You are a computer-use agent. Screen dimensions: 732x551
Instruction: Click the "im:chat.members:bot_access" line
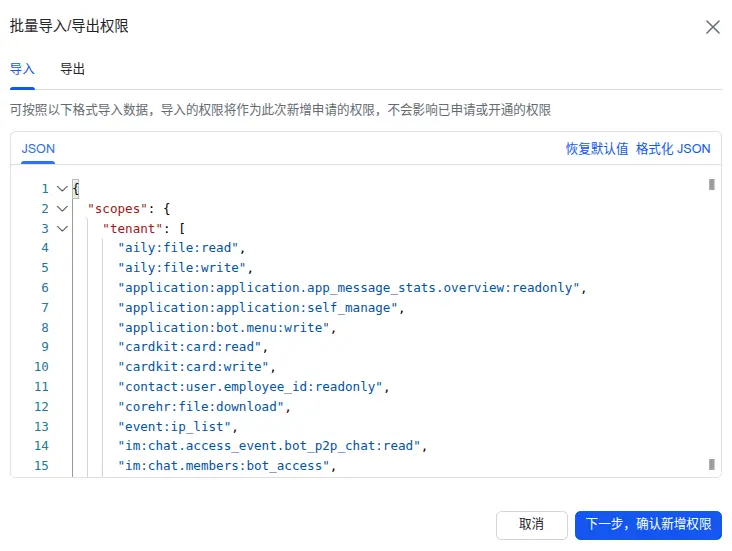[x=225, y=466]
